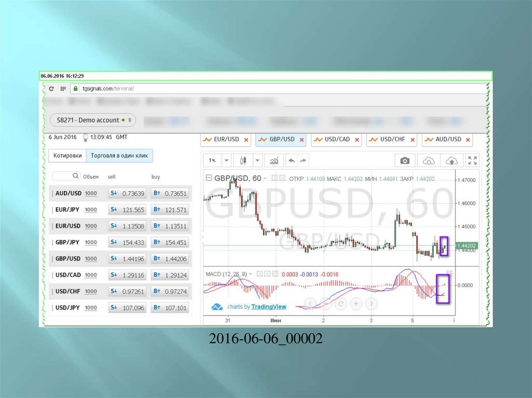Screen dimensions: 532x398
Task: Switch to the Котировки tab
Action: point(68,156)
